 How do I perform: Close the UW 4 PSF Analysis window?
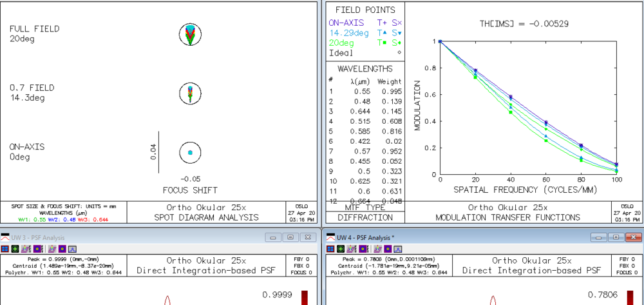pyautogui.click(x=633, y=237)
